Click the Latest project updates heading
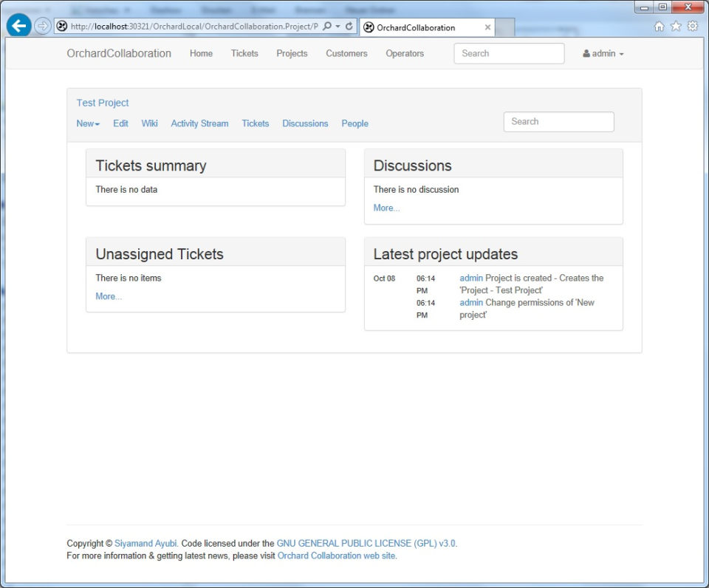The height and width of the screenshot is (588, 709). (x=445, y=254)
